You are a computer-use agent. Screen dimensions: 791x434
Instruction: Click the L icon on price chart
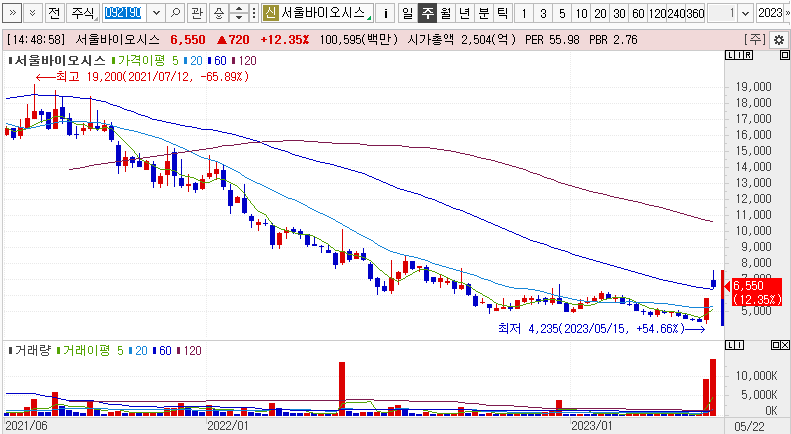point(729,55)
